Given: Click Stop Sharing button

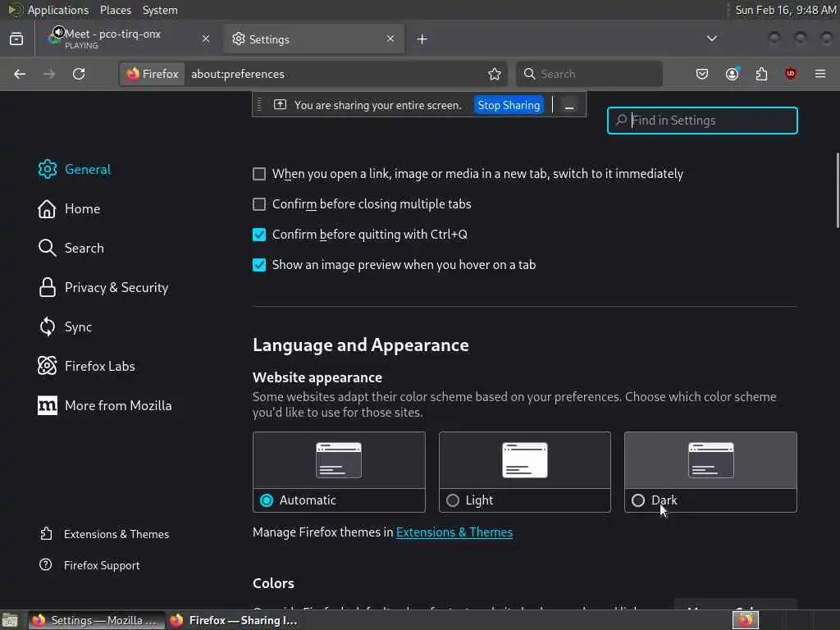Looking at the screenshot, I should click(509, 105).
